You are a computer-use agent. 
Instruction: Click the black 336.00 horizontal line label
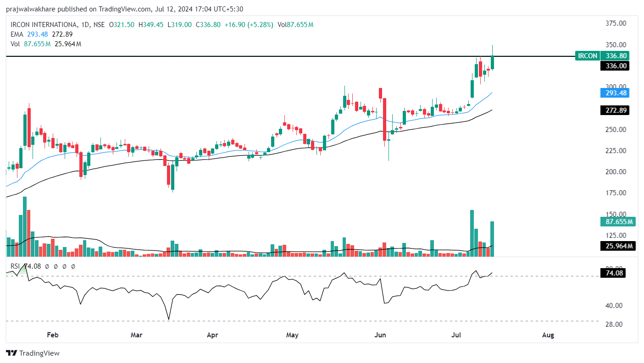click(615, 66)
